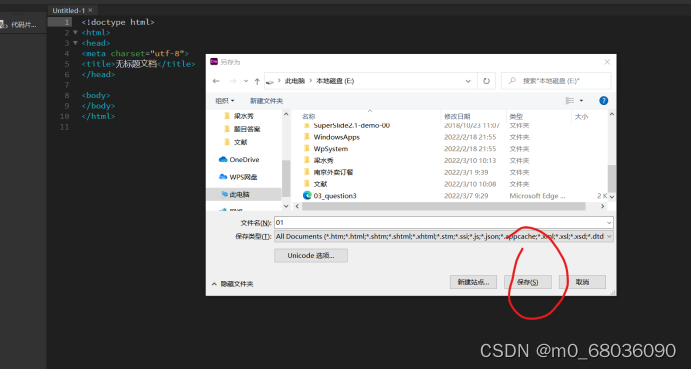Sort files by 名称 column
The height and width of the screenshot is (370, 692).
pos(308,117)
